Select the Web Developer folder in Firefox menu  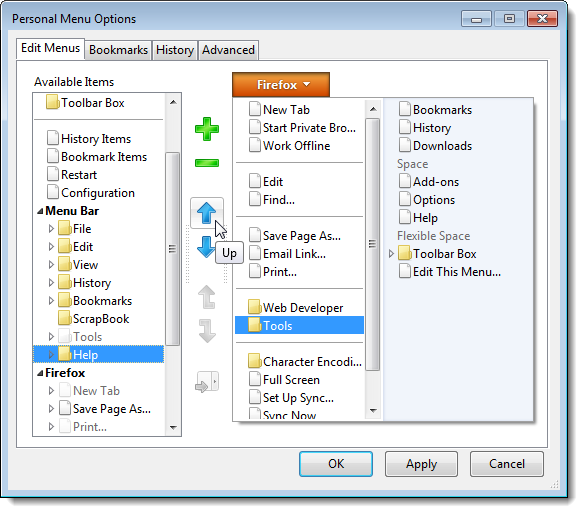coord(296,307)
